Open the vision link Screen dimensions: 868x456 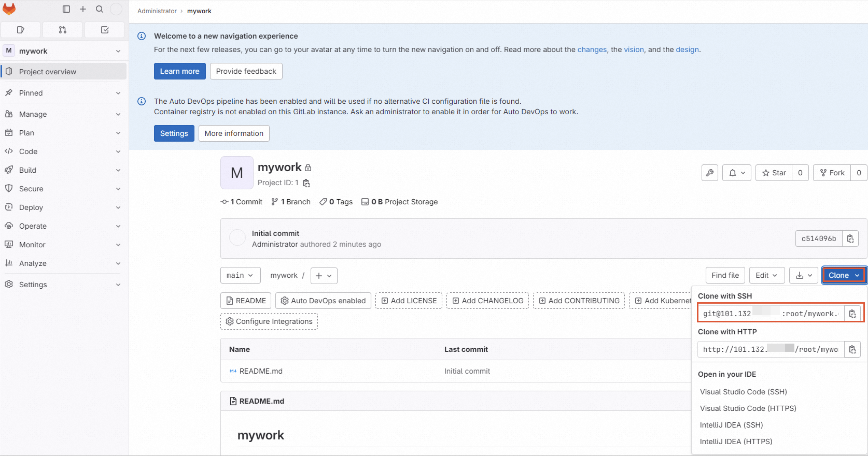pyautogui.click(x=633, y=50)
